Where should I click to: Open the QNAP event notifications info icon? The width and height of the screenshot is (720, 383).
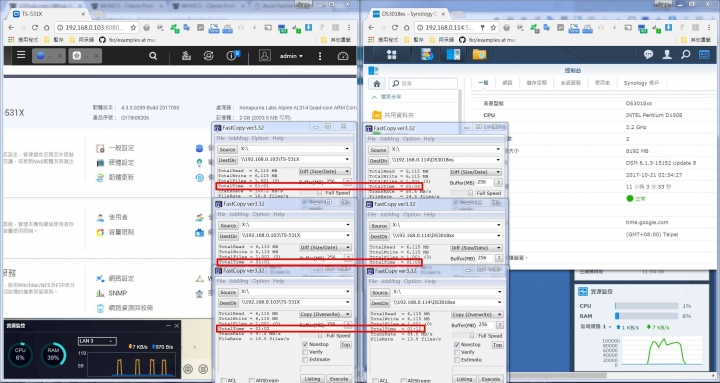coord(231,56)
